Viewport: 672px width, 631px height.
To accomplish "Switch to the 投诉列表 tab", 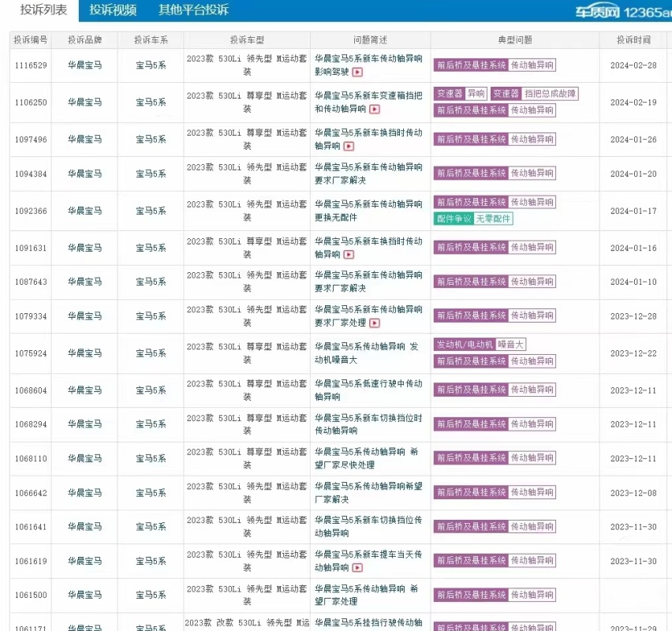I will 43,10.
